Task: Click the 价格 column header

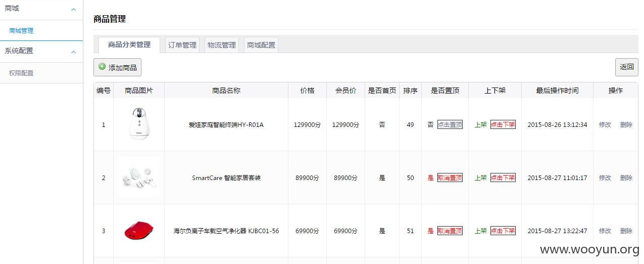Action: pyautogui.click(x=307, y=91)
